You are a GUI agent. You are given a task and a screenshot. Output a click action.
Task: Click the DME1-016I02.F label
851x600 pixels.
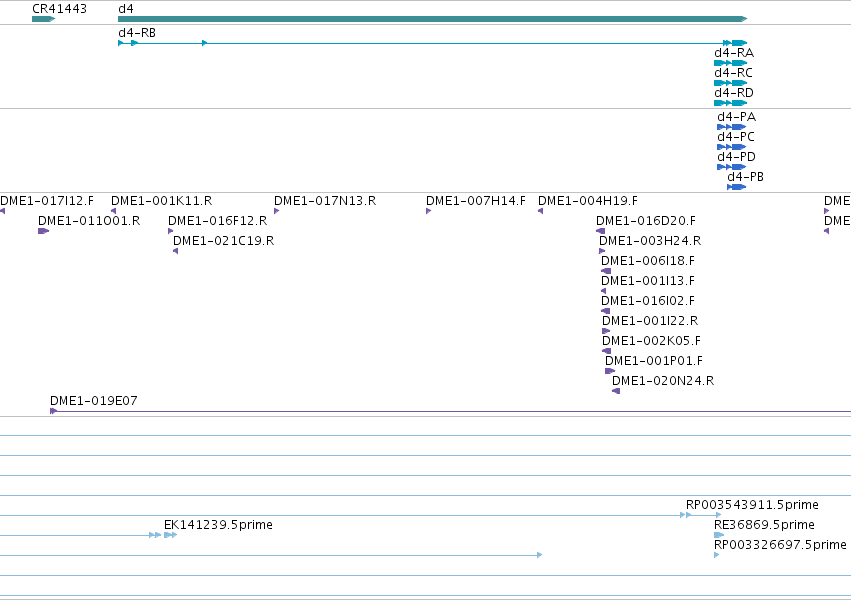[x=648, y=301]
